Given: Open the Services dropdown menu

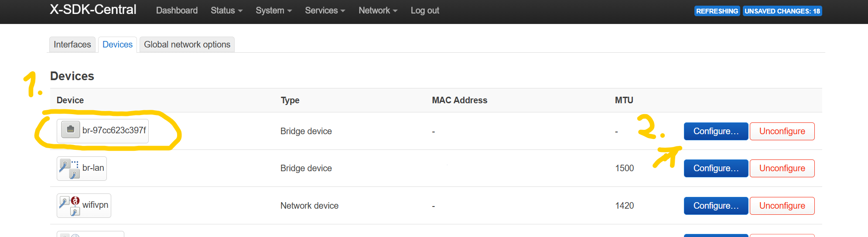Looking at the screenshot, I should [325, 10].
